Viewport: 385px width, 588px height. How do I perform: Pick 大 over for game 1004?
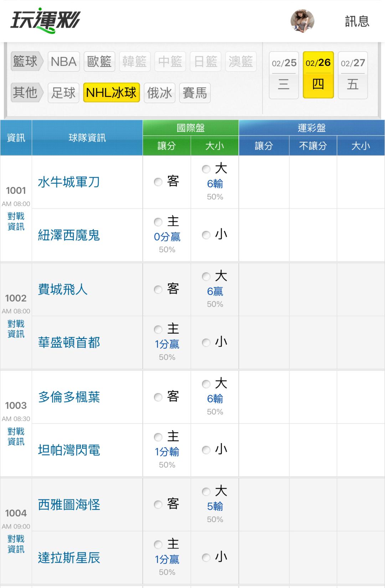coord(206,492)
